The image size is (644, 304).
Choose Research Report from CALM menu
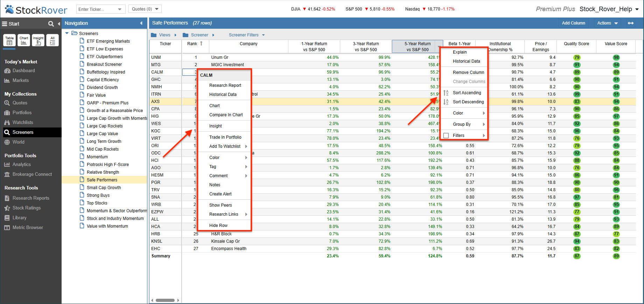pos(225,85)
